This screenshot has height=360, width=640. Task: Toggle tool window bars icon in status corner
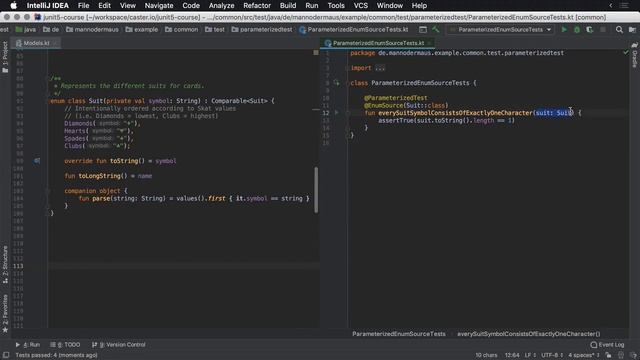click(6, 355)
